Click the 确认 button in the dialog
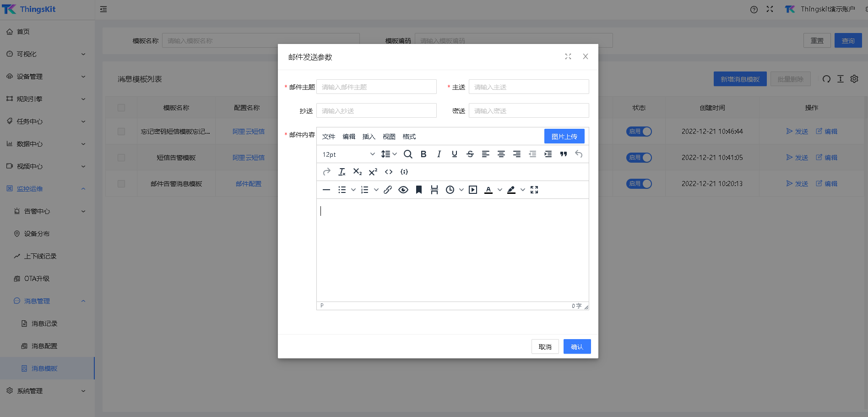868x417 pixels. (x=577, y=347)
